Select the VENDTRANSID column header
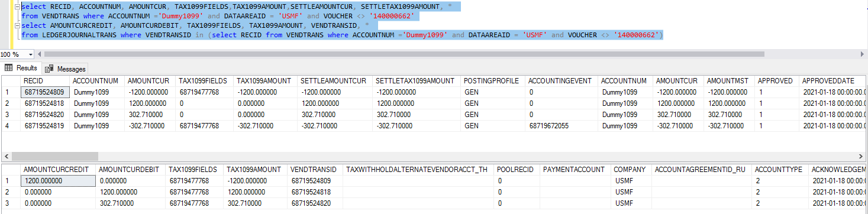This screenshot has height=214, width=868. [x=315, y=170]
